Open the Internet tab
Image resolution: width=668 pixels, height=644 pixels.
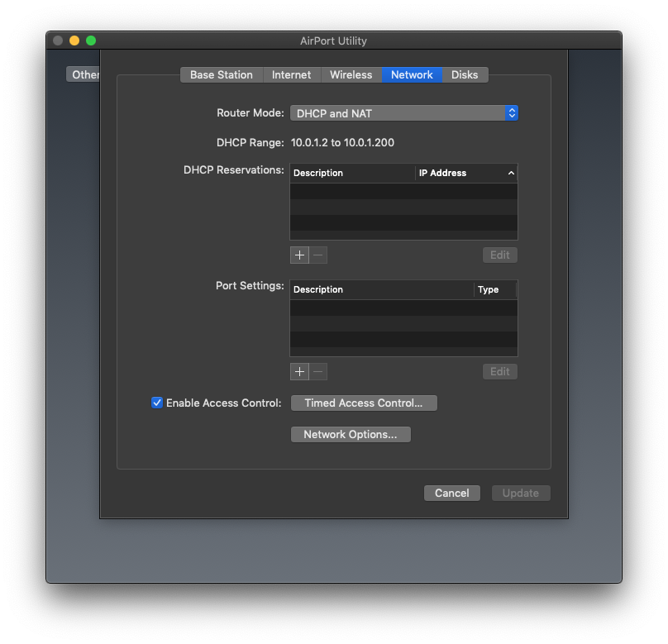[x=291, y=75]
